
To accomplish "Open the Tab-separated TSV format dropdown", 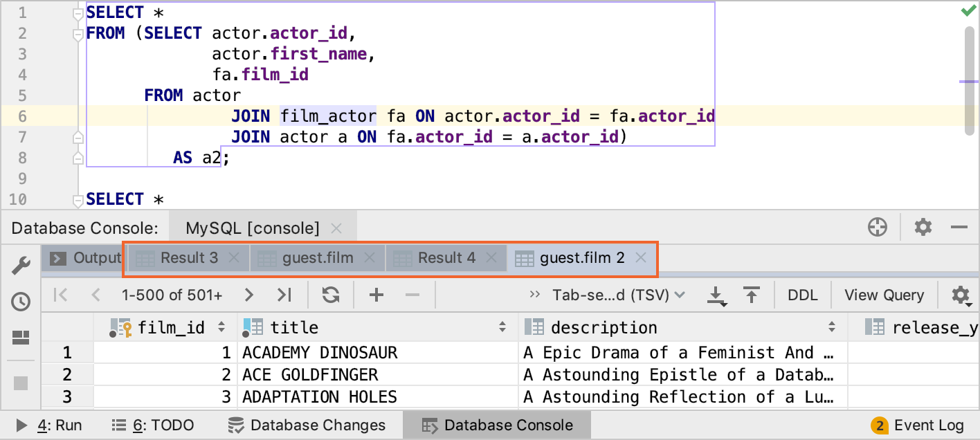I will coord(617,295).
